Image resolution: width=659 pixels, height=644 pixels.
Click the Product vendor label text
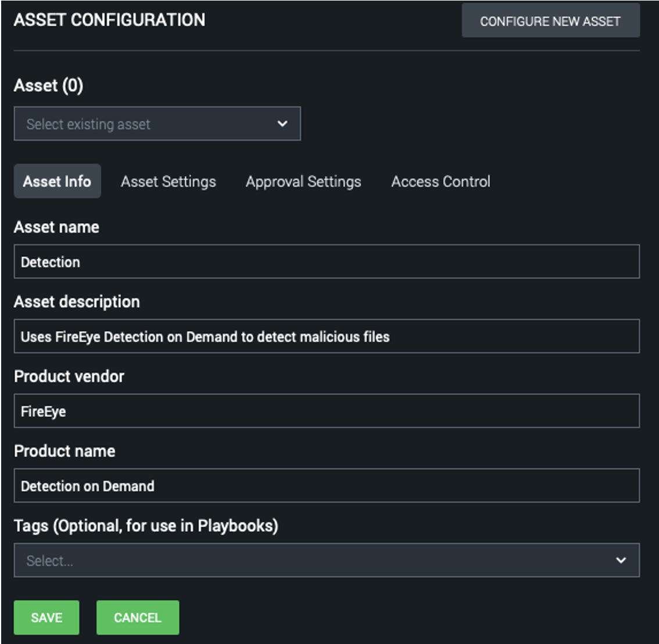click(x=69, y=376)
